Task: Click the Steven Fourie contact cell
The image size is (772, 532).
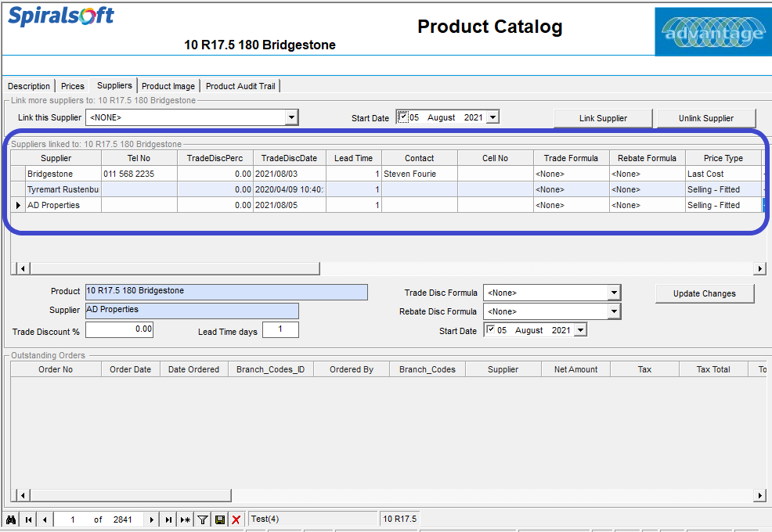Action: (x=420, y=174)
